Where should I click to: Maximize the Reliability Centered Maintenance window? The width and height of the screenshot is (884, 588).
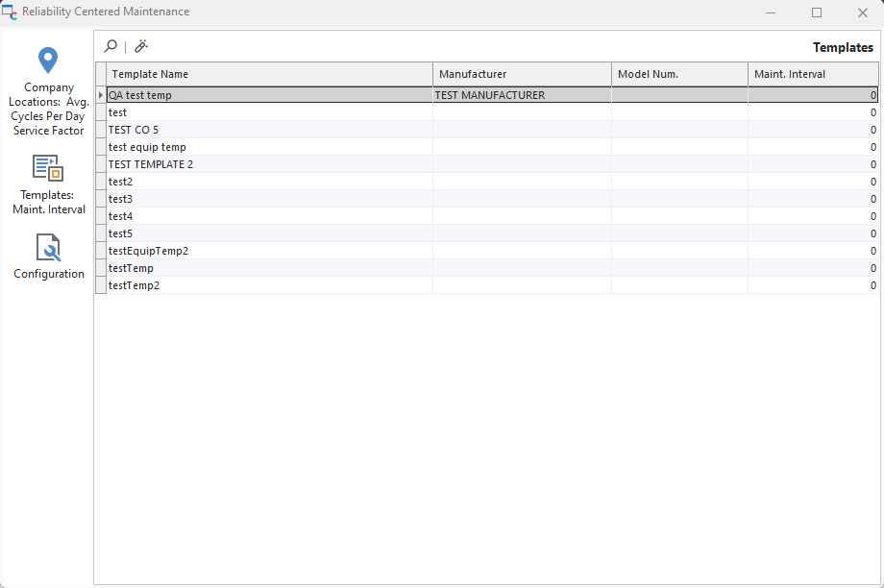pyautogui.click(x=817, y=12)
